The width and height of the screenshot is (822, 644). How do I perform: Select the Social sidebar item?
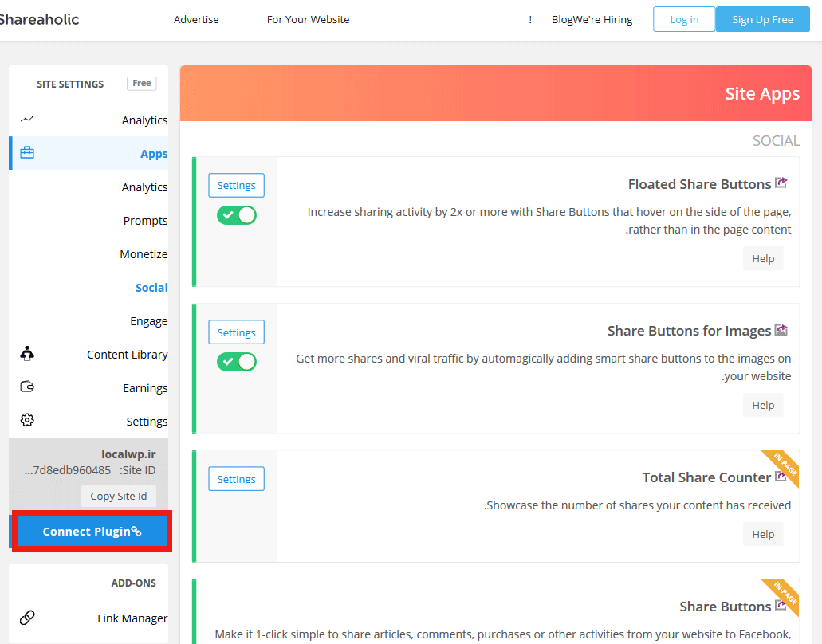click(151, 288)
